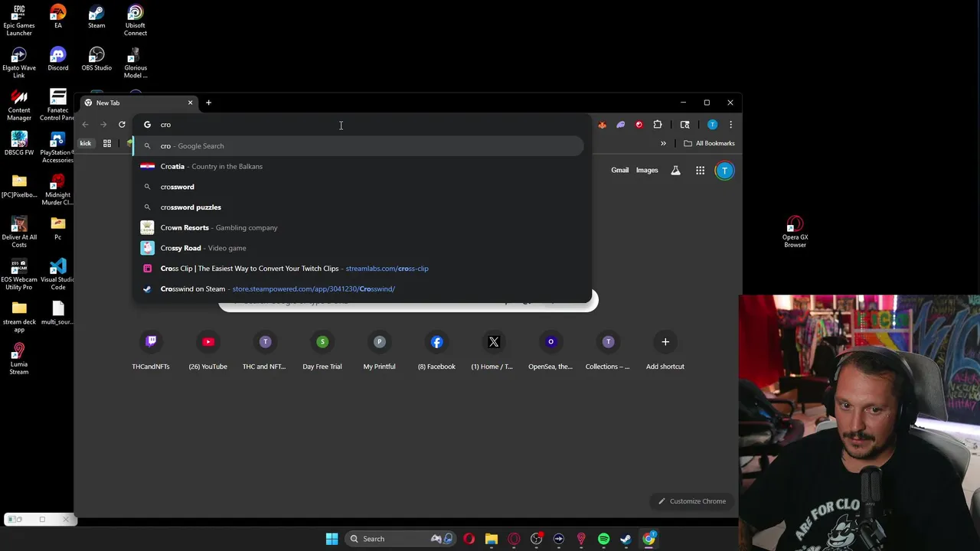
Task: Open All Bookmarks folder
Action: 709,143
